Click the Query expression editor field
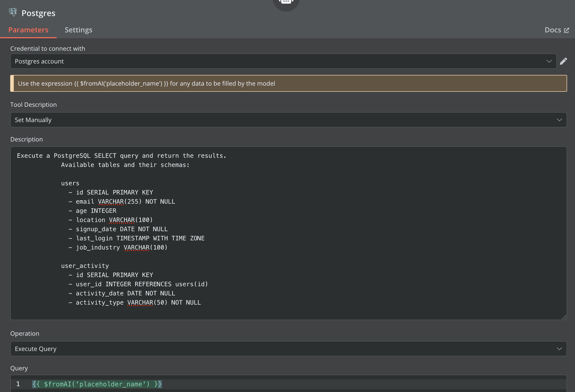The height and width of the screenshot is (392, 575). (x=289, y=384)
